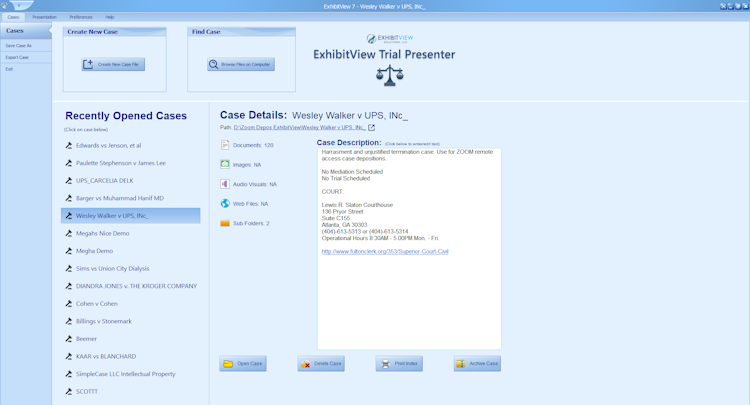Click the Audio Visuals speaker icon

[x=225, y=184]
